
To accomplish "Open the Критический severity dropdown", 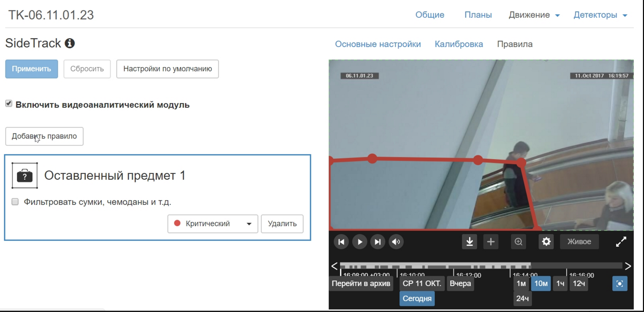I will [213, 224].
